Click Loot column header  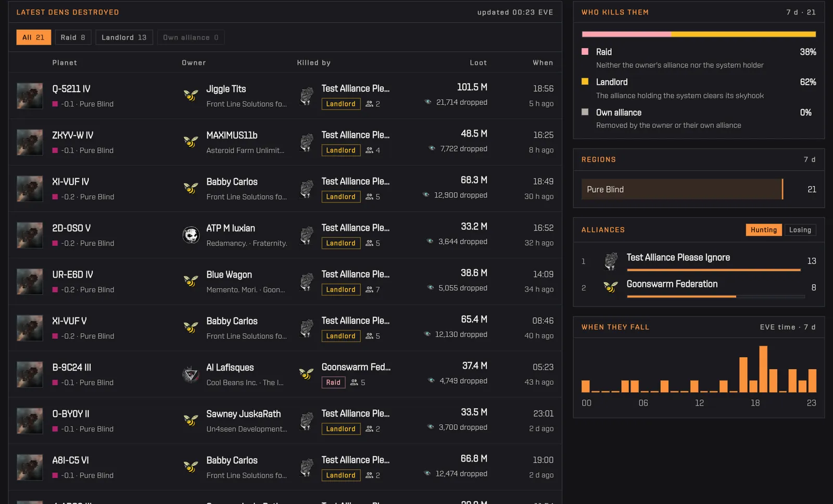pos(478,62)
